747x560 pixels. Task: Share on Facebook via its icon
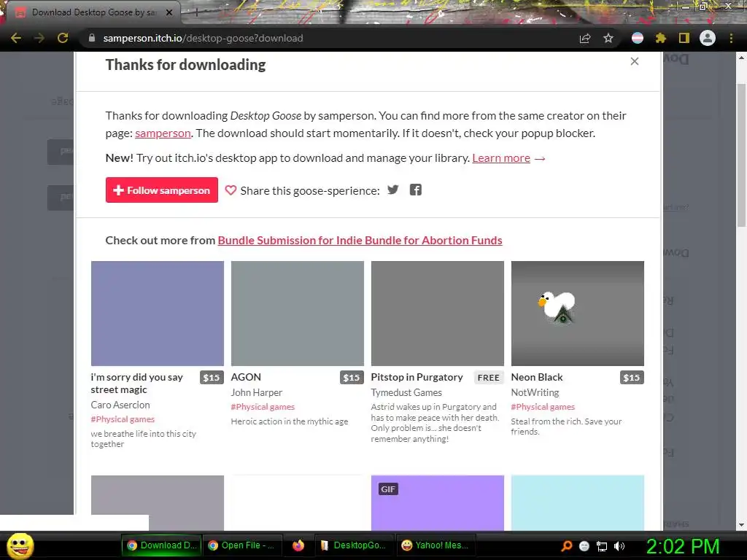(x=416, y=190)
